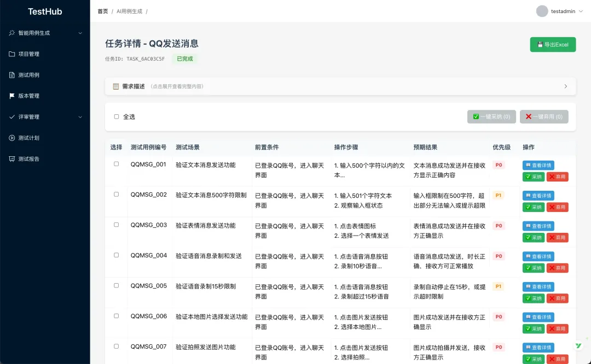Screen dimensions: 591x364
Task: Check the row checkbox for QQMSG_001
Action: [116, 165]
